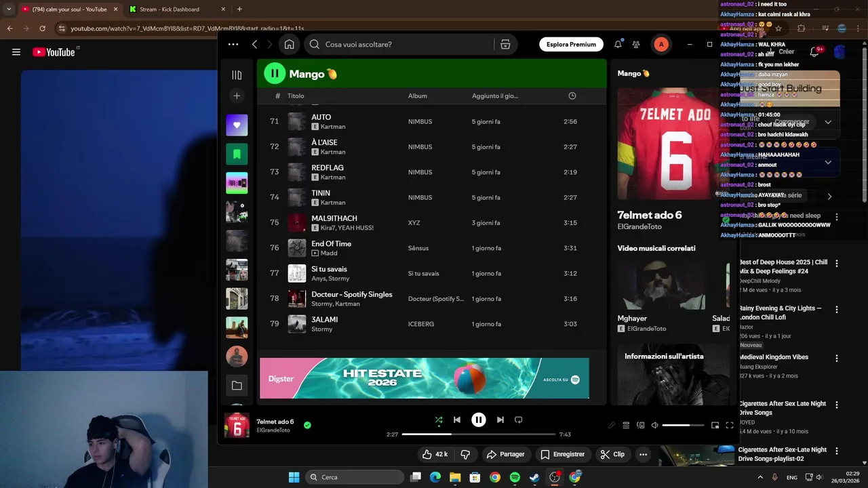
Task: Open folder icon in library sidebar
Action: tap(237, 386)
